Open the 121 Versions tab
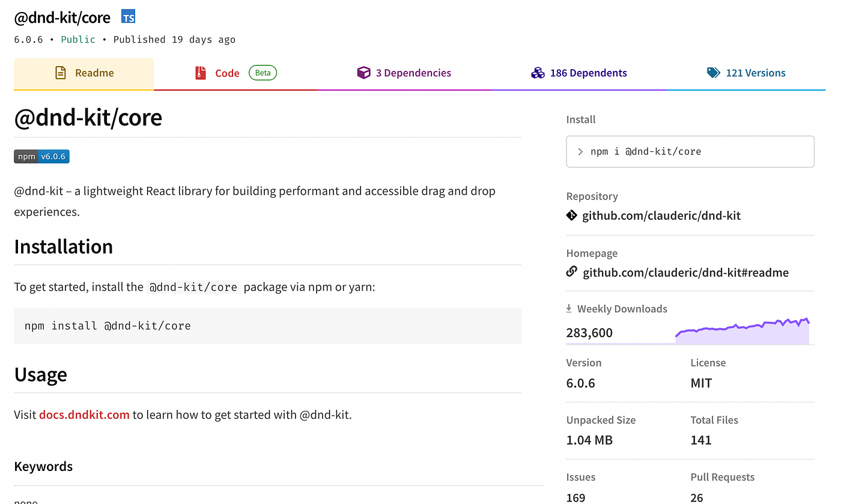Image resolution: width=841 pixels, height=504 pixels. point(746,73)
